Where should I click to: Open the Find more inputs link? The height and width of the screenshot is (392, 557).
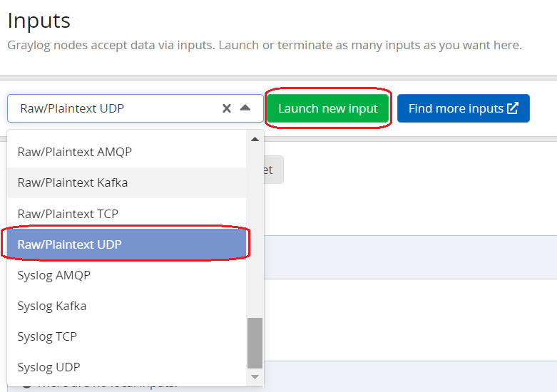click(464, 108)
